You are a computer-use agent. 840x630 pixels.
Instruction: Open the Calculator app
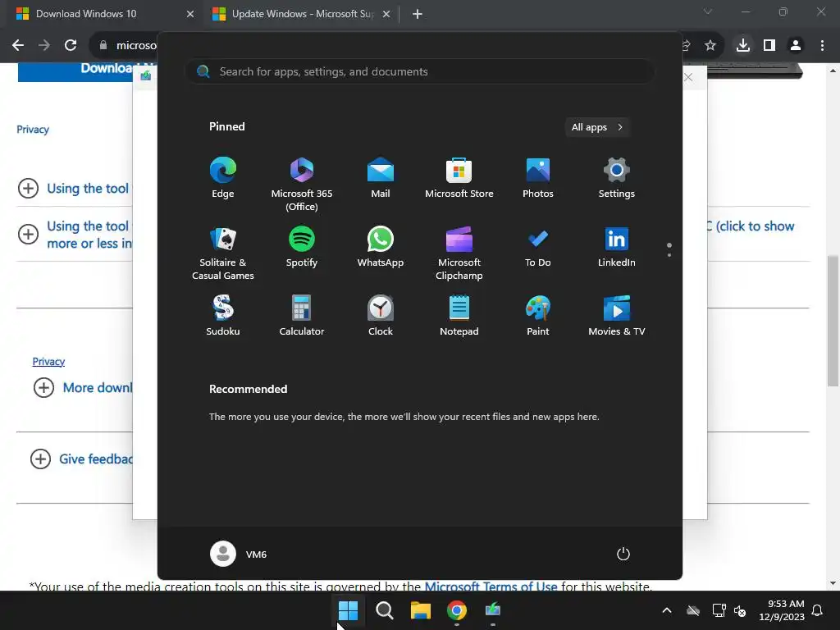pyautogui.click(x=302, y=316)
